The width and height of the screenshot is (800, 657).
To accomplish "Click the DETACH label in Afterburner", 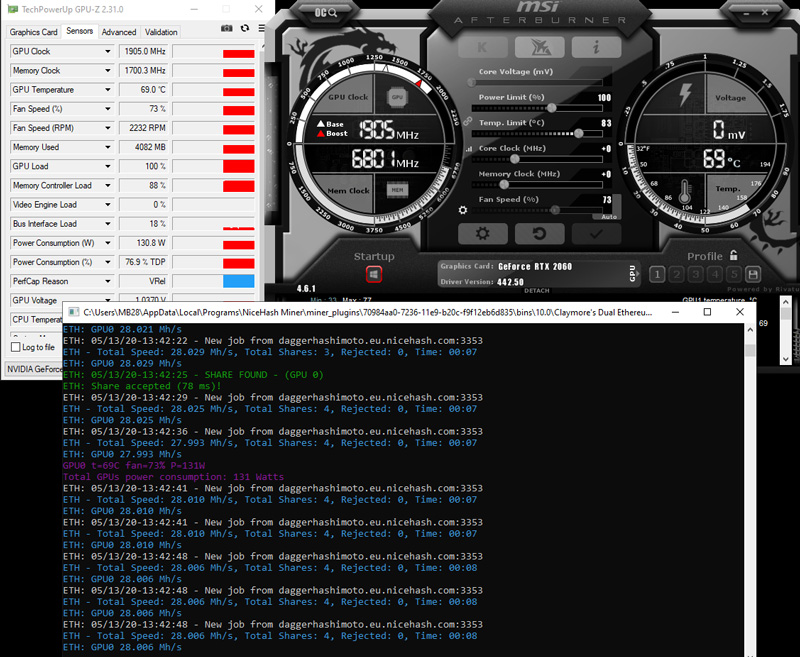I will [x=537, y=290].
